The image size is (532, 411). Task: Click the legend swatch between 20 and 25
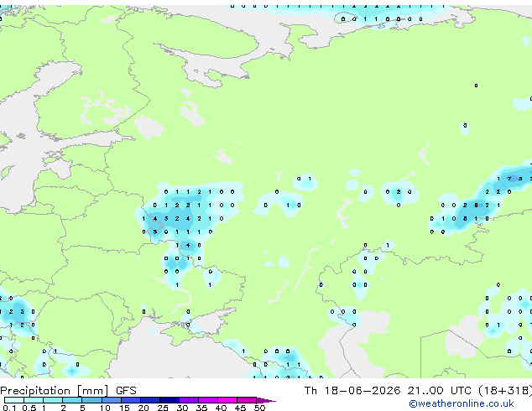pyautogui.click(x=150, y=400)
